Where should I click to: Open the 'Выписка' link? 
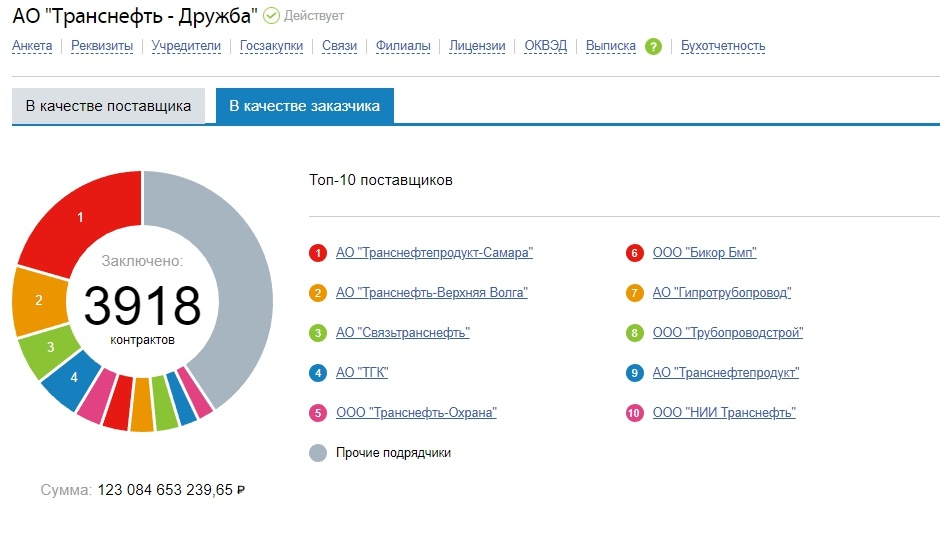pyautogui.click(x=610, y=46)
